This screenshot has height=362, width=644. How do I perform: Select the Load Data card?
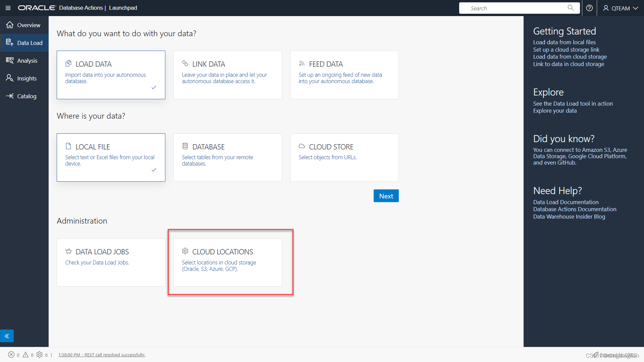point(111,74)
